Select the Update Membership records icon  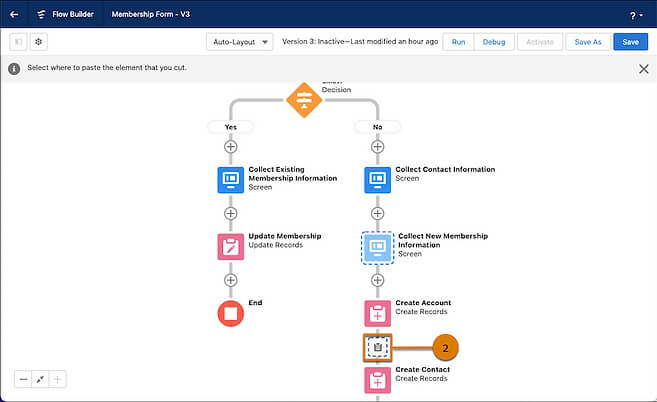(231, 246)
